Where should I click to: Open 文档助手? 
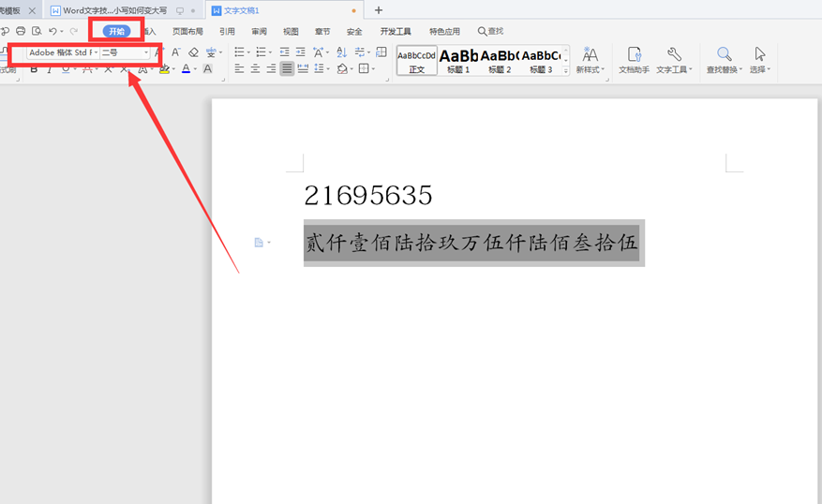[634, 60]
